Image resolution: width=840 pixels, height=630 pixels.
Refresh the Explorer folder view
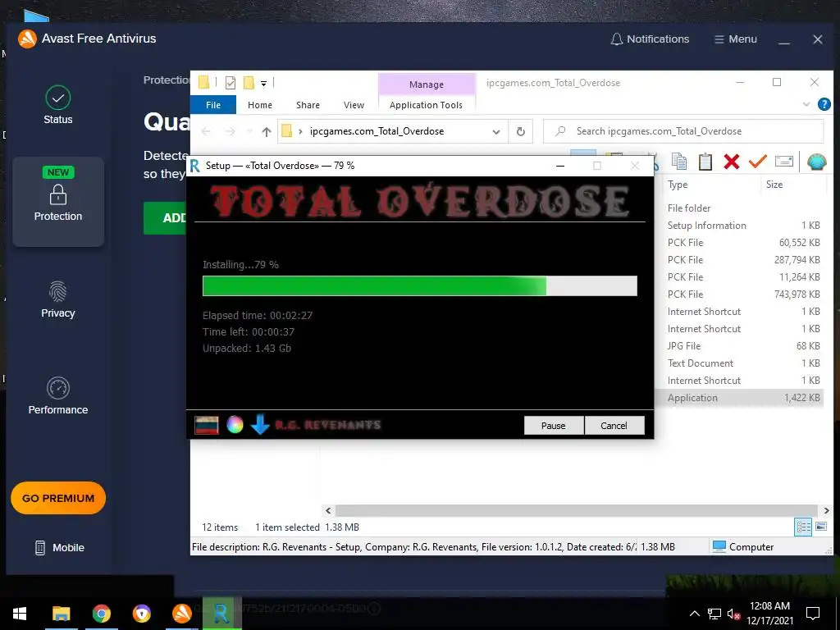pyautogui.click(x=520, y=131)
